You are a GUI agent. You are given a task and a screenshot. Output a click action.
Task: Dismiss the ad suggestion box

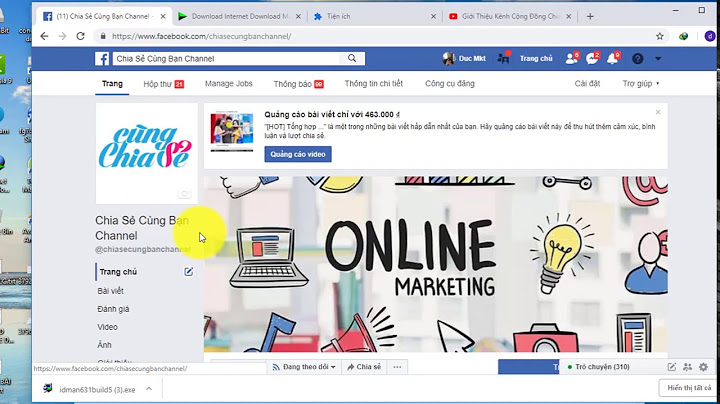click(658, 112)
